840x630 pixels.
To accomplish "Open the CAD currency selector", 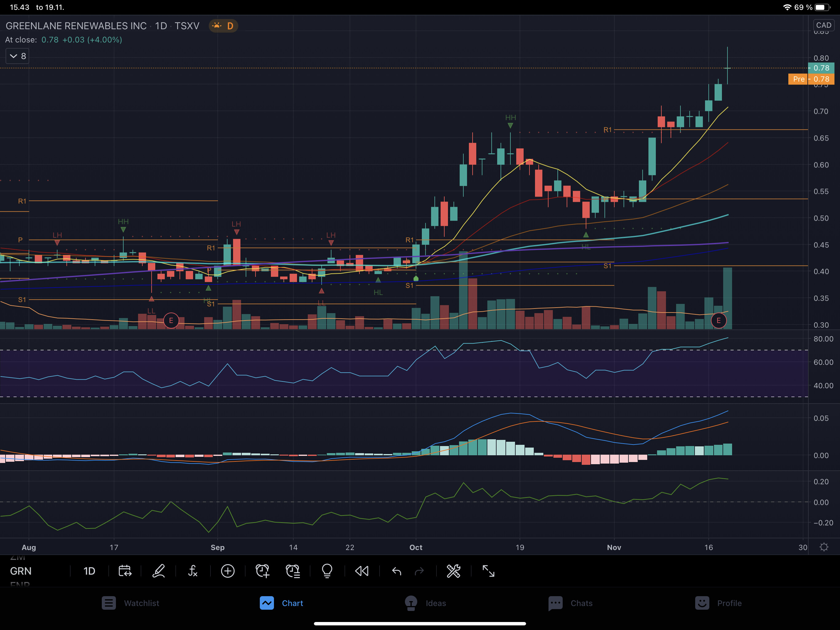I will pyautogui.click(x=823, y=25).
